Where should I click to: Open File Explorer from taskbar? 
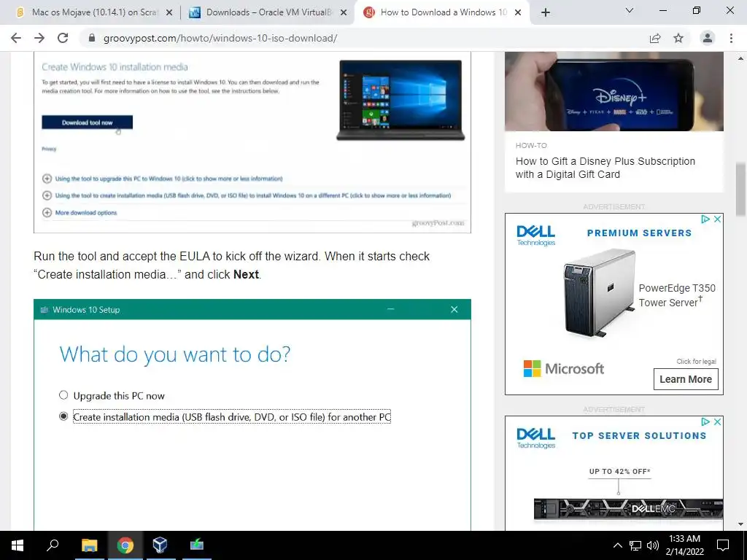(x=89, y=545)
